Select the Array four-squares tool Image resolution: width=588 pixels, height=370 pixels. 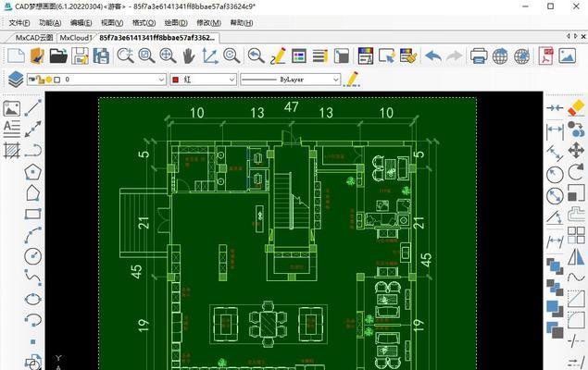click(x=576, y=235)
